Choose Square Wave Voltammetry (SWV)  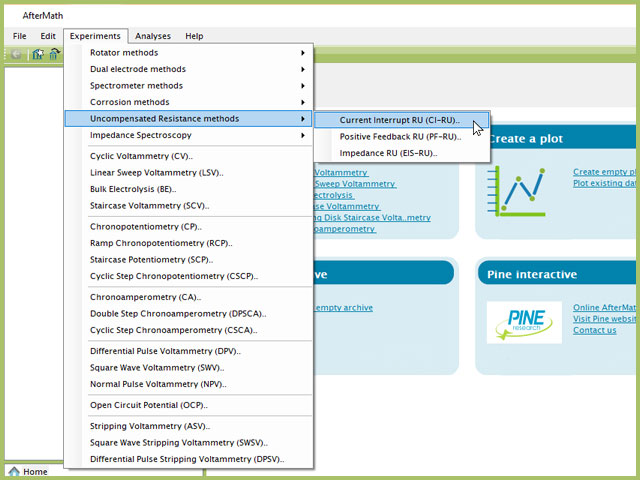click(189, 368)
